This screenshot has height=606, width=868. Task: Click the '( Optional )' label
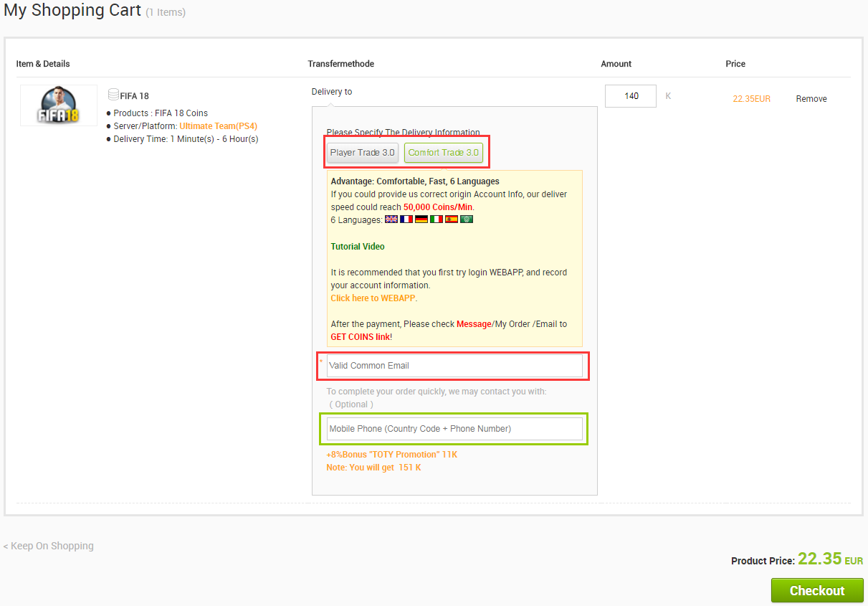coord(351,404)
